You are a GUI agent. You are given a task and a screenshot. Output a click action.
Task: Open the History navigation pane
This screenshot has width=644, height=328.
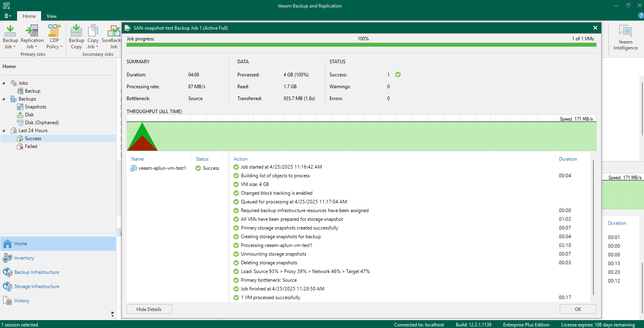pos(58,301)
